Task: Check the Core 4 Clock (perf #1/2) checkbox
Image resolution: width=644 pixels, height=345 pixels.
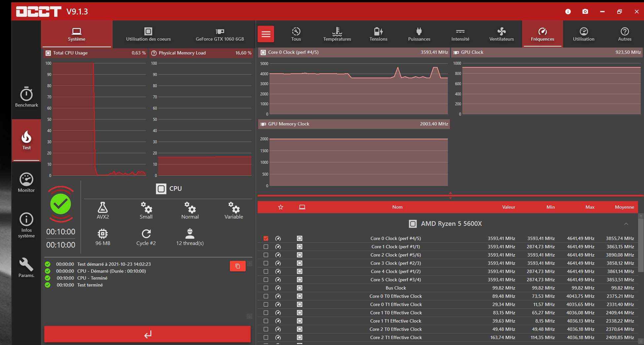Action: coord(266,271)
